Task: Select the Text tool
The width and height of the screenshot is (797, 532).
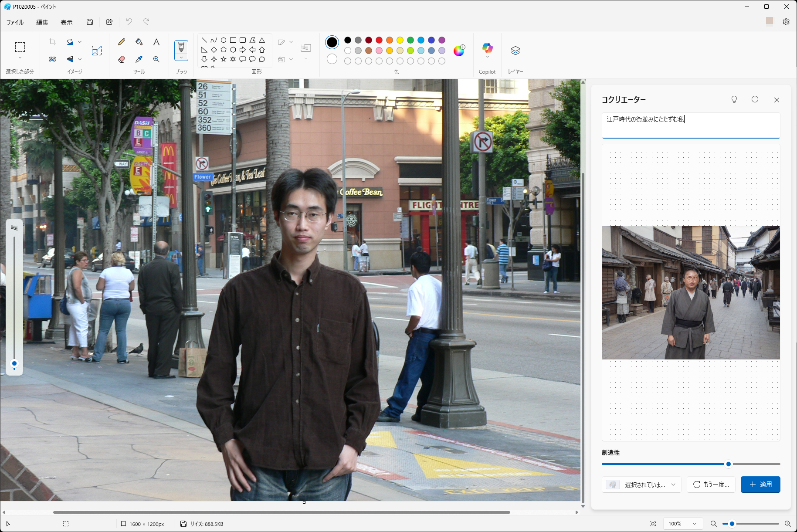Action: [156, 42]
